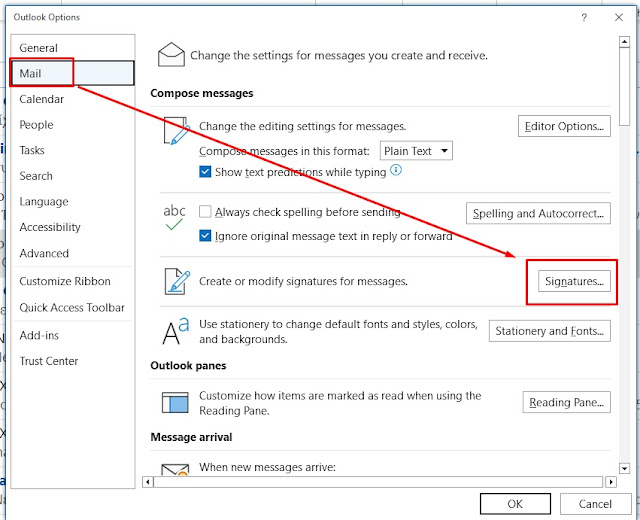Toggle Ignore original message text in reply

205,236
